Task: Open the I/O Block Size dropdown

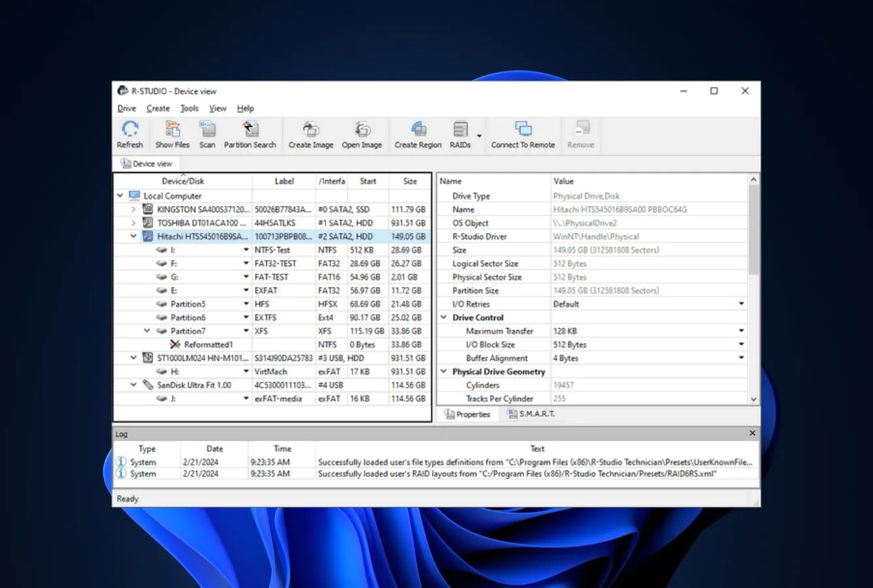Action: pos(741,344)
